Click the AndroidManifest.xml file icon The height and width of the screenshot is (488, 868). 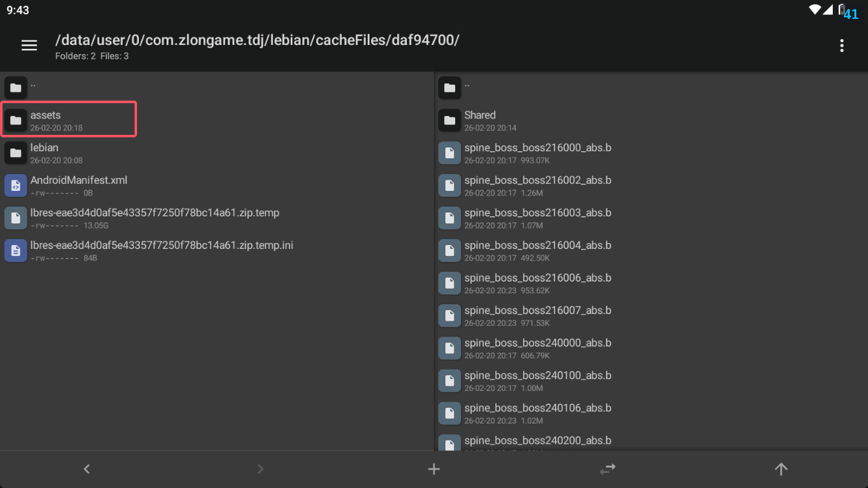[x=16, y=186]
